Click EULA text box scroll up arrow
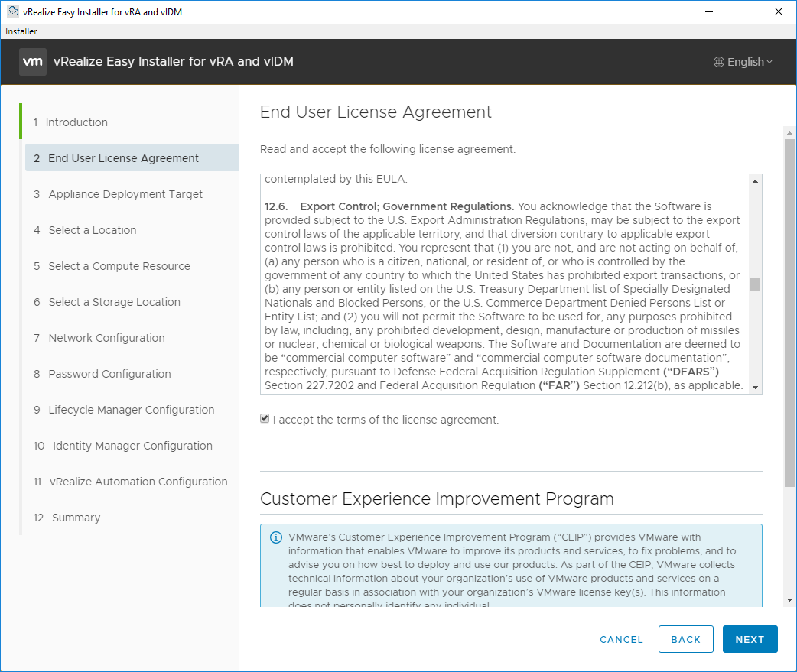The image size is (797, 672). pyautogui.click(x=756, y=181)
